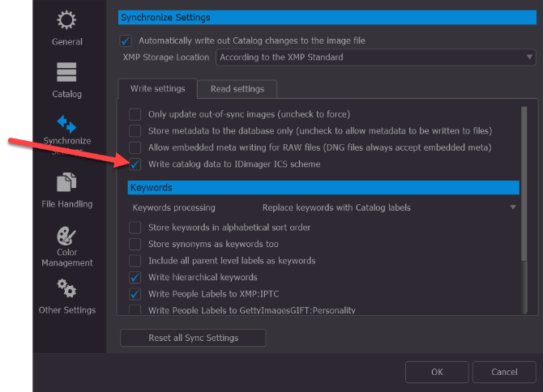Open XMP Storage Location dropdown

(376, 57)
